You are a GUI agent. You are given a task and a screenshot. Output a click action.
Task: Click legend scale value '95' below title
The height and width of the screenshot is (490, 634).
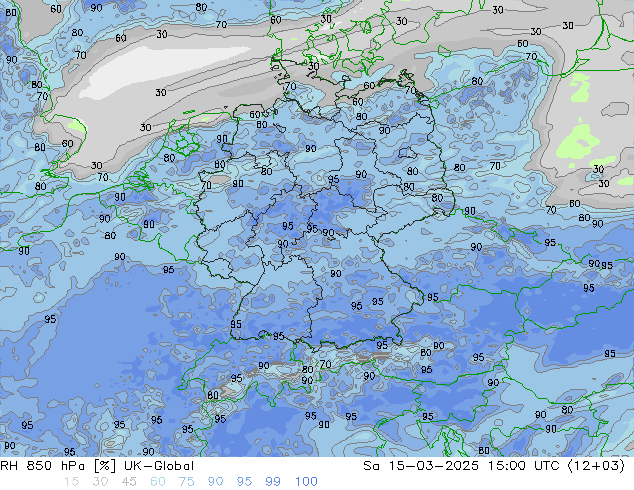(x=244, y=482)
